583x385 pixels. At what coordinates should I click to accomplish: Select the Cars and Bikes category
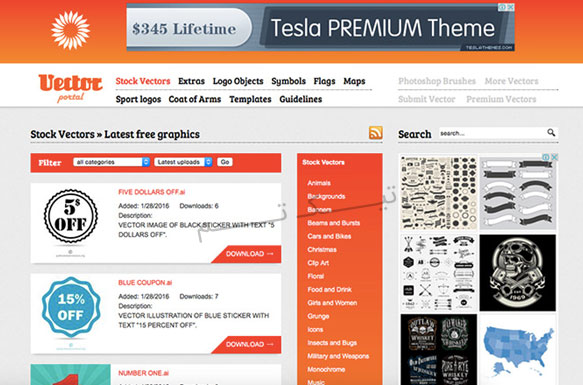[x=329, y=236]
